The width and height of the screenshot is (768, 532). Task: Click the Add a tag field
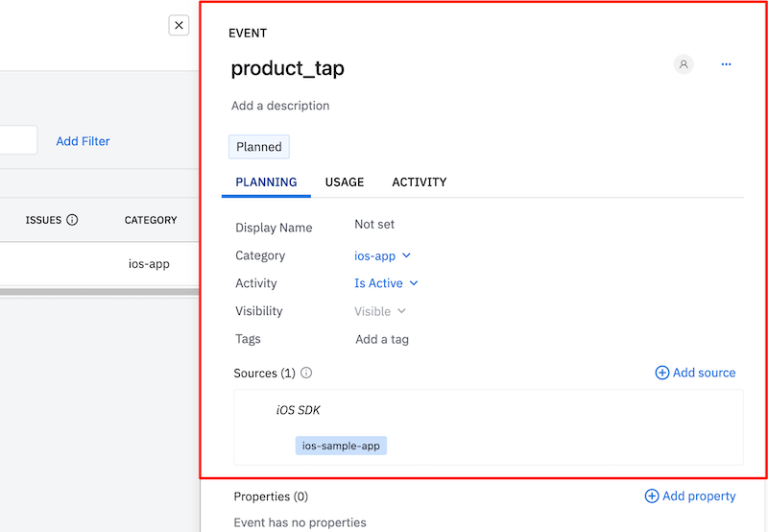tap(382, 339)
